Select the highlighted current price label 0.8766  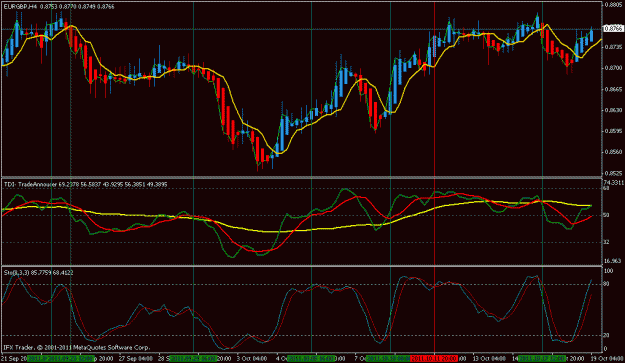pos(613,29)
